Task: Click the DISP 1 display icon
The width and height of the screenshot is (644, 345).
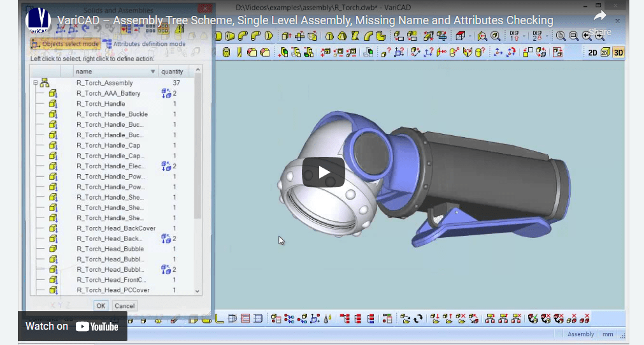Action: pyautogui.click(x=515, y=36)
